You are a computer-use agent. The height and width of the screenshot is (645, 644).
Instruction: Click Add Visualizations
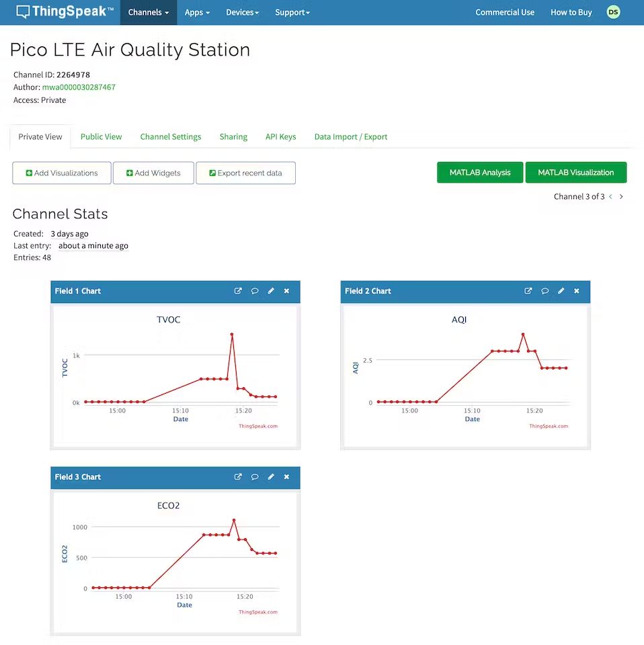[x=61, y=173]
